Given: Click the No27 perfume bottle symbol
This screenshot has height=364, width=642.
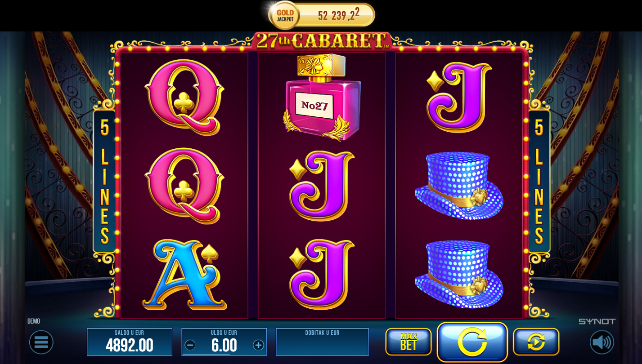Looking at the screenshot, I should coord(322,97).
